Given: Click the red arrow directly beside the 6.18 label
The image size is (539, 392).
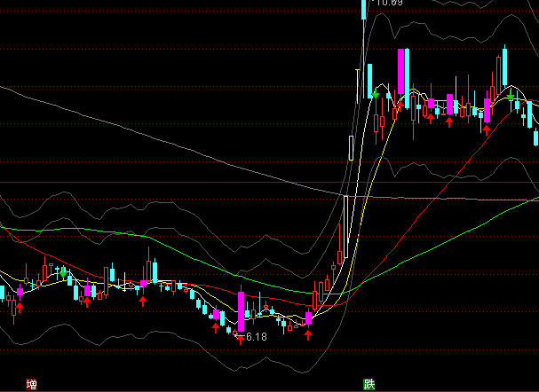Looking at the screenshot, I should click(x=240, y=338).
